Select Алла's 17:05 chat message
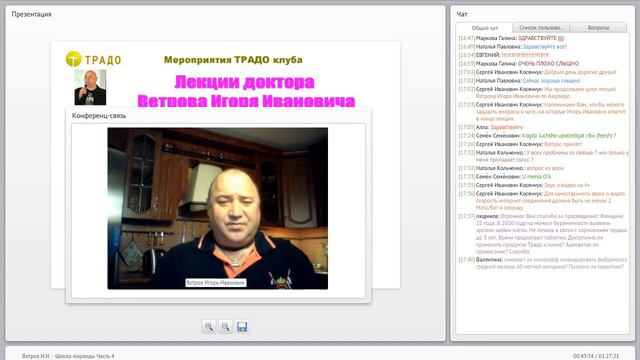Screen dimensions: 640x360 tap(490, 127)
